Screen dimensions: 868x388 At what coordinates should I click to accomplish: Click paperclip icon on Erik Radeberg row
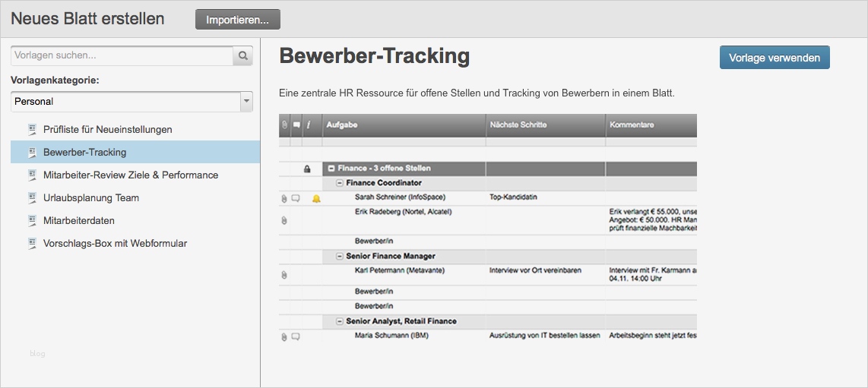(x=284, y=220)
